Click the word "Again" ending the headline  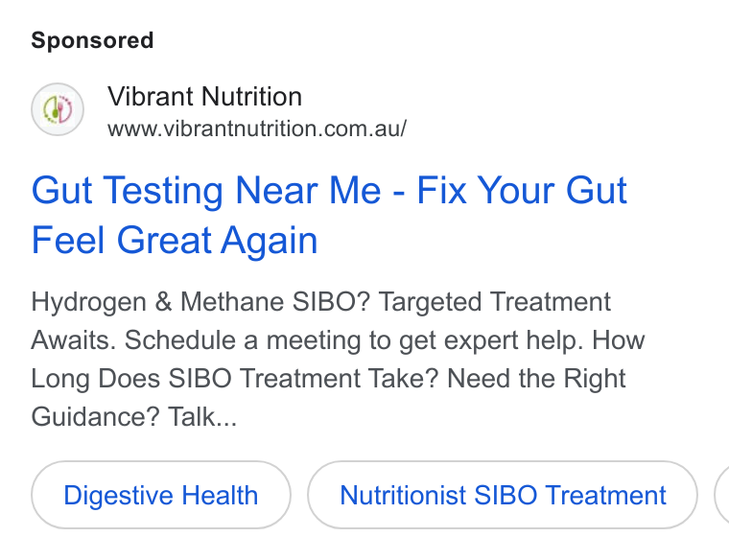(x=269, y=242)
